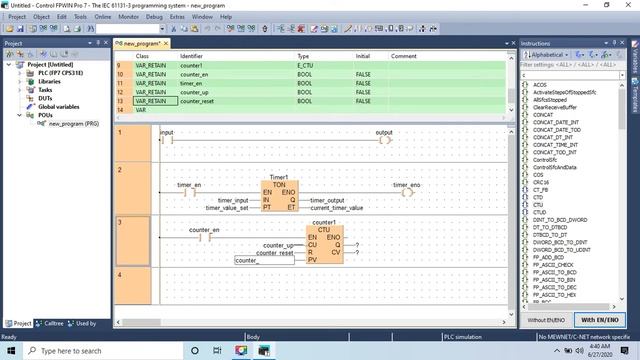640x360 pixels.
Task: Click the scissors cut icon in toolbar
Action: (x=173, y=29)
